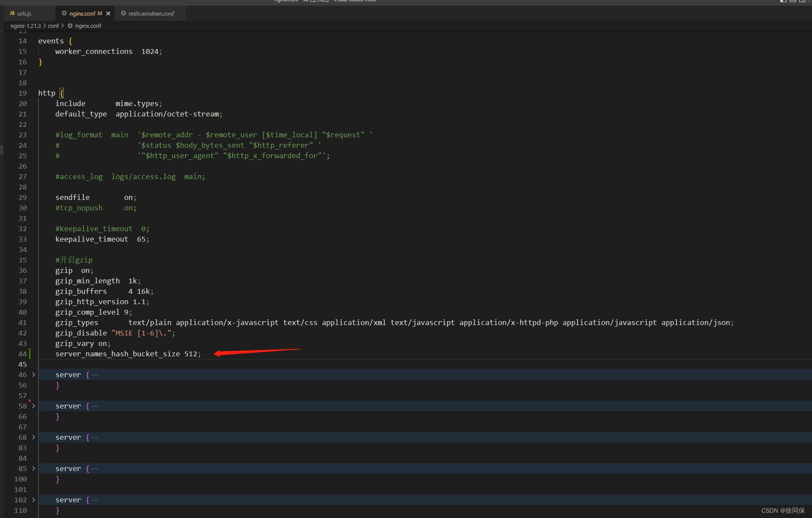Expand the folded server block at line 85
The width and height of the screenshot is (812, 518).
(x=33, y=468)
